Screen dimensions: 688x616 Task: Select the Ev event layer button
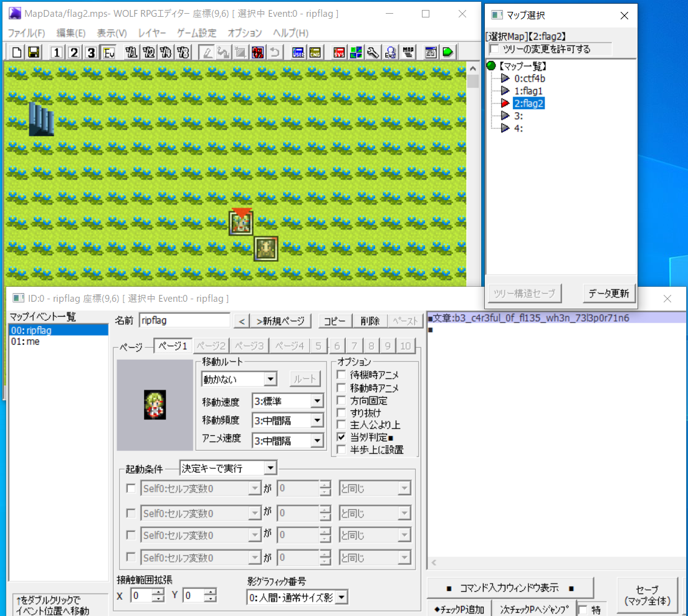pyautogui.click(x=109, y=52)
